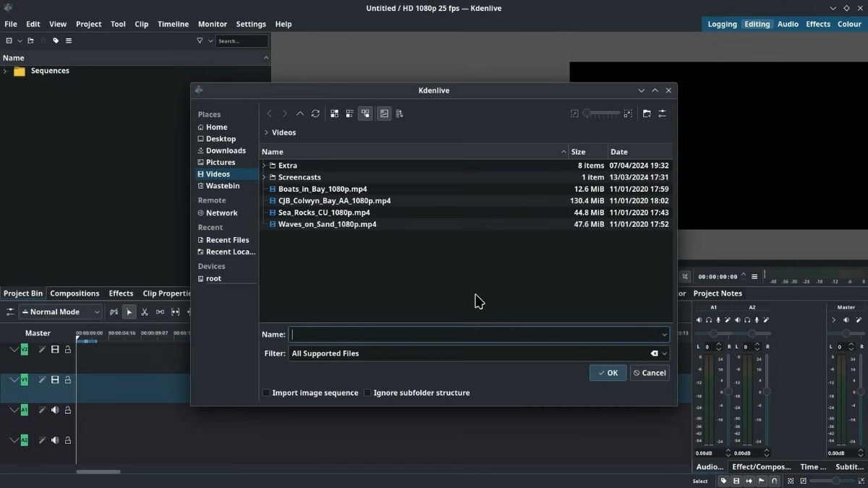Expand the Screencasts folder
Viewport: 868px width, 488px height.
pos(264,177)
